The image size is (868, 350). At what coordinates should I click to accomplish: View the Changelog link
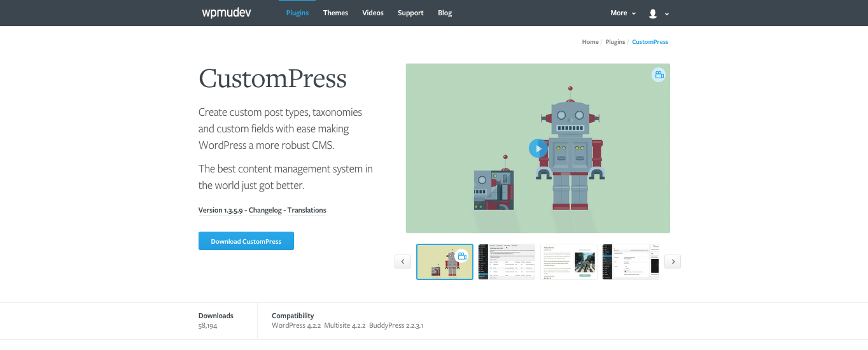point(266,210)
